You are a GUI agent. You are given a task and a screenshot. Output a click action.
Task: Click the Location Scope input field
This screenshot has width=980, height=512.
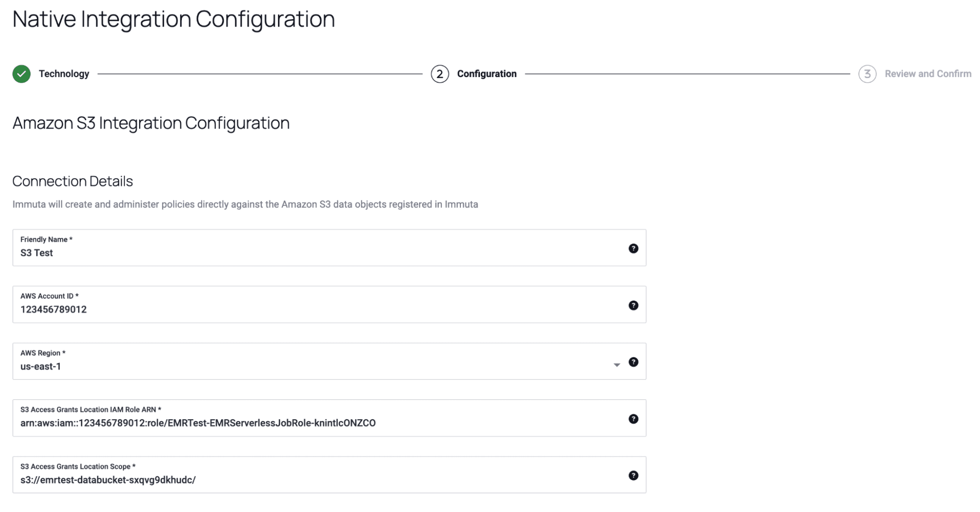tap(329, 475)
